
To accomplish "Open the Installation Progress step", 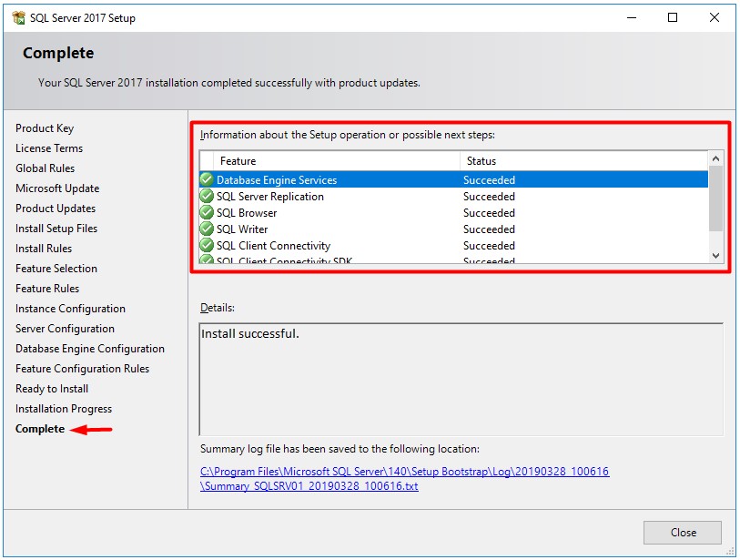I will [x=64, y=408].
